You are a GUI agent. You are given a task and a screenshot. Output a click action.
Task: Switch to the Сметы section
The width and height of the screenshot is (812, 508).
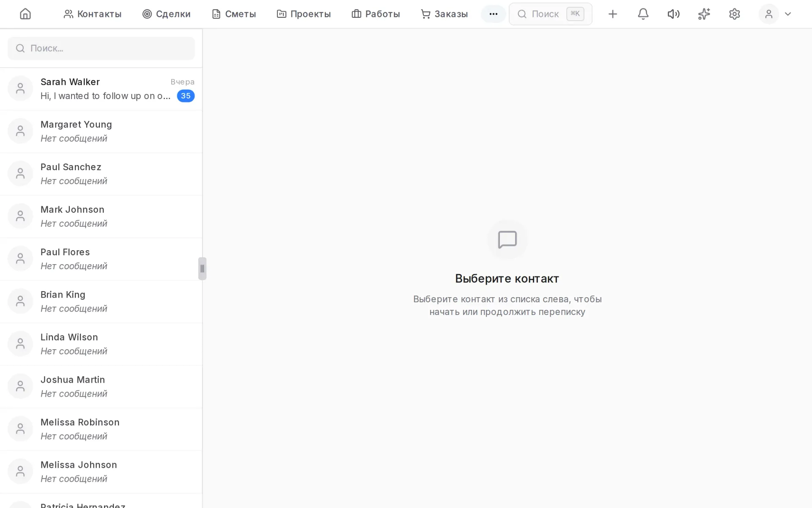[234, 14]
